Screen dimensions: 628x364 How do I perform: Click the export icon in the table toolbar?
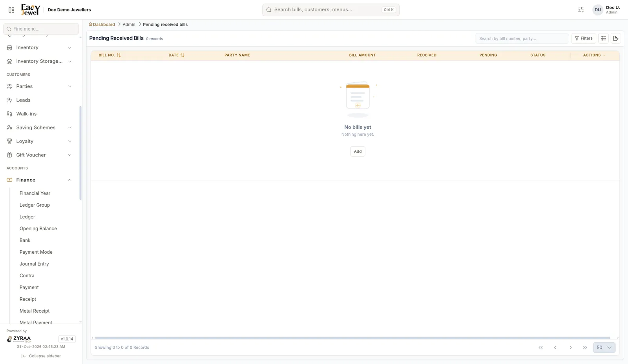pos(616,38)
